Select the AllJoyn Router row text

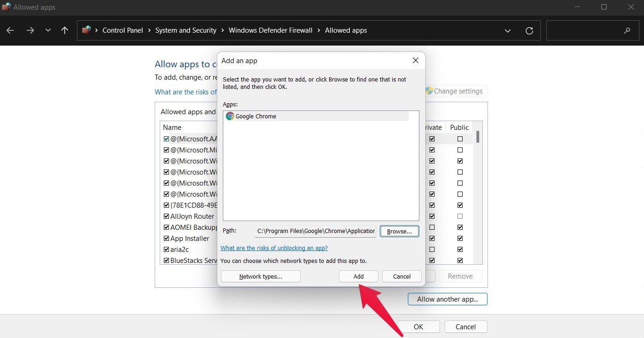click(192, 216)
